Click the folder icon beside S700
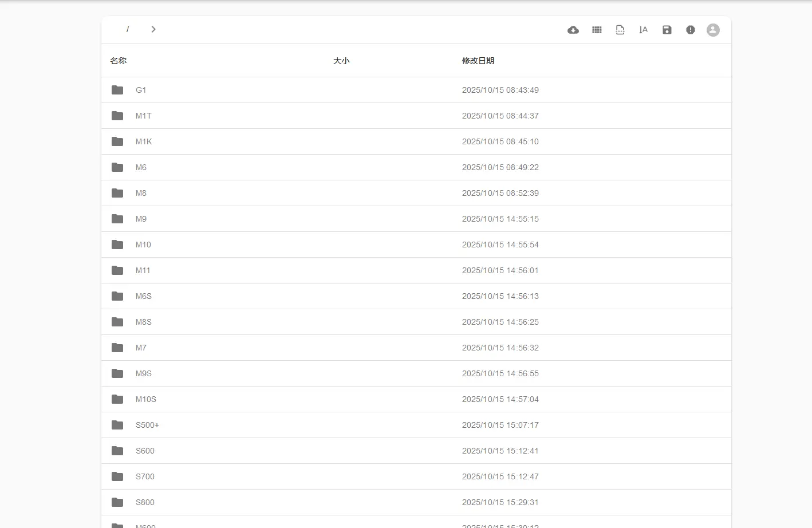 (117, 476)
